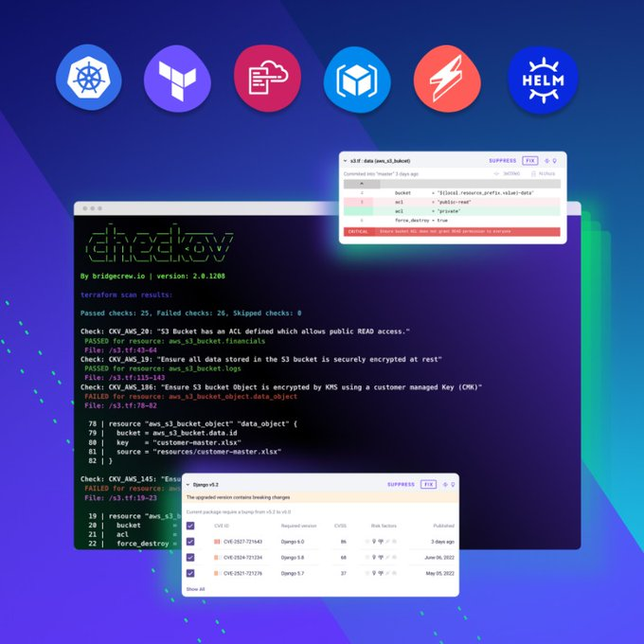
Task: Click the Passed checks summary line
Action: 191,313
